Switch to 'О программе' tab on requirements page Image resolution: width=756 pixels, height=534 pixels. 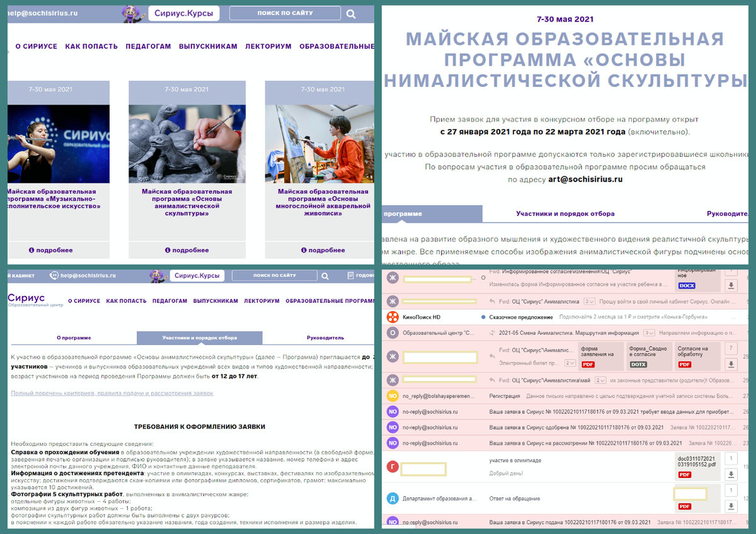click(74, 338)
